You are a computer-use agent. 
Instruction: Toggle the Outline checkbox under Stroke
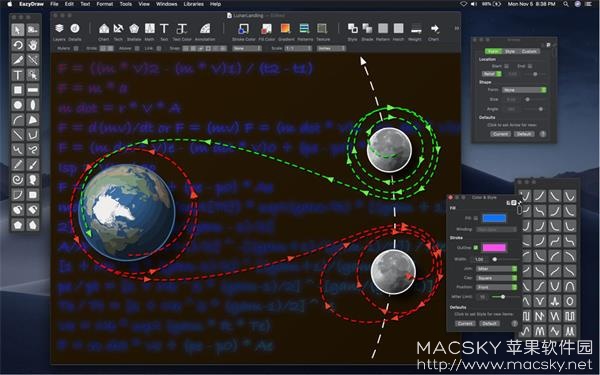(476, 248)
